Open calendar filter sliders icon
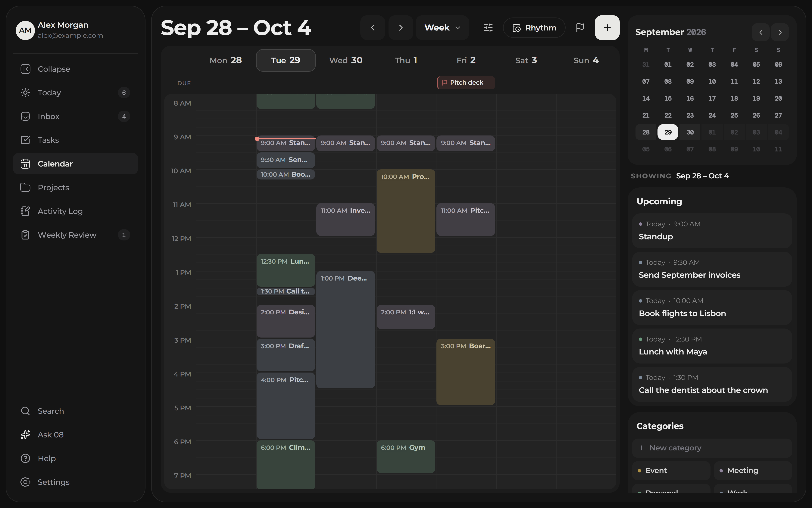Image resolution: width=812 pixels, height=508 pixels. (488, 27)
